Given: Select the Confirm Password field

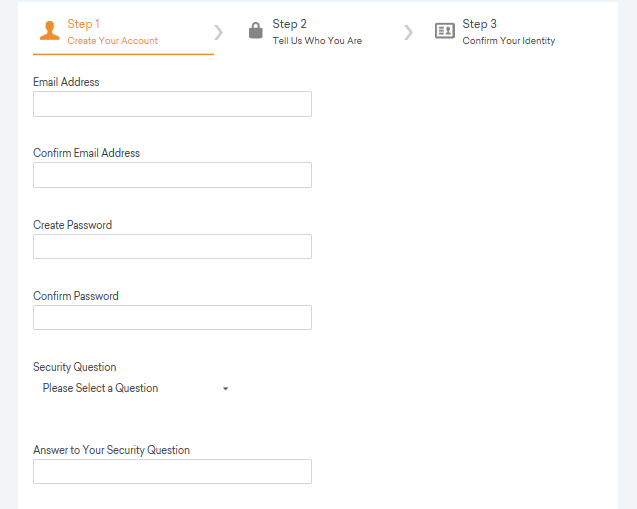Looking at the screenshot, I should point(172,318).
